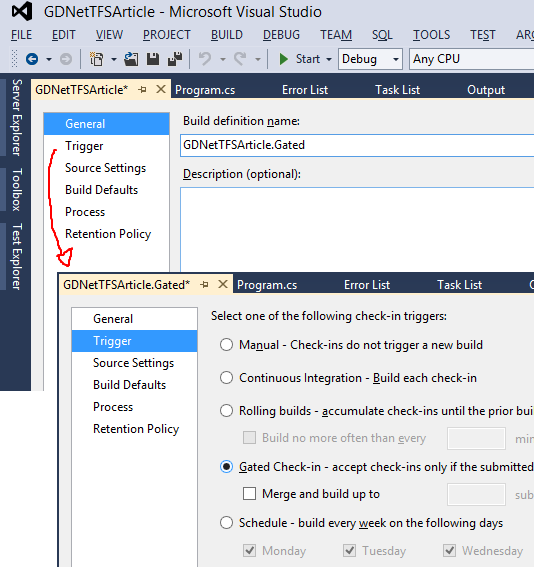Pin the GDNetTFSArticle.Gated tab

click(x=204, y=285)
